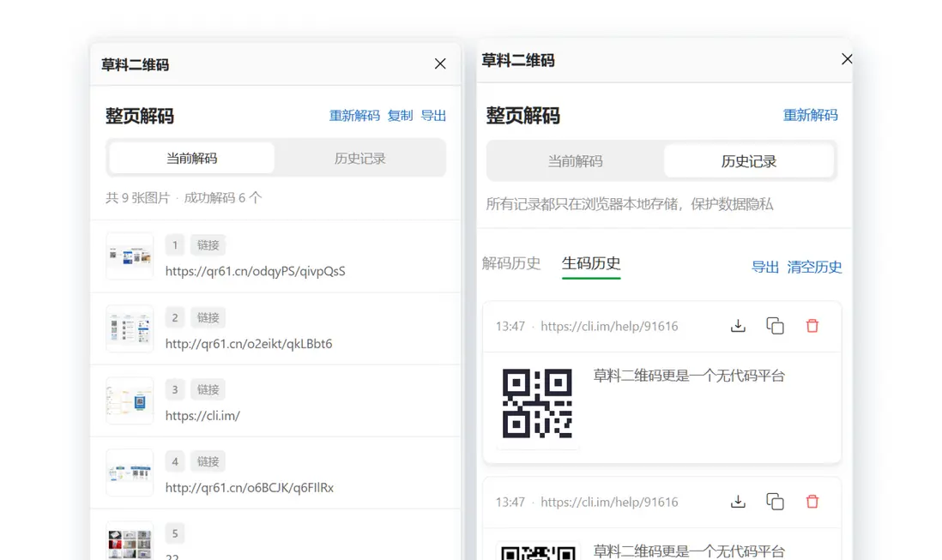Click the https://cli.im/ result text
The image size is (942, 560).
tap(202, 416)
